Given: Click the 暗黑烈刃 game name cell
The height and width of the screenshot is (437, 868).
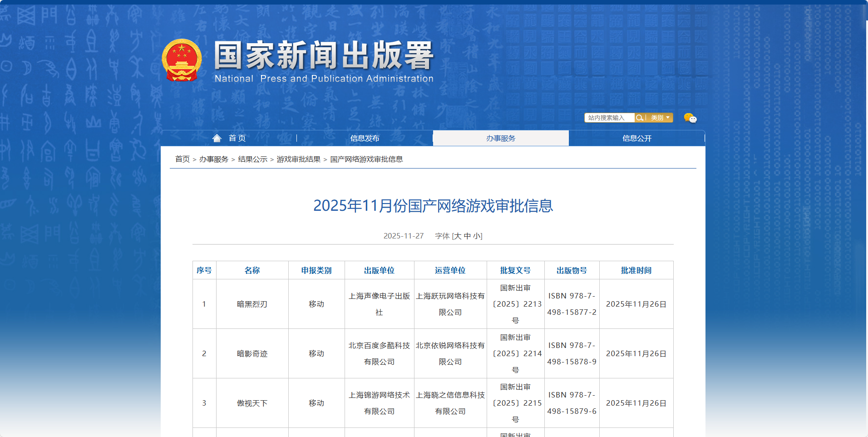Looking at the screenshot, I should coord(252,304).
